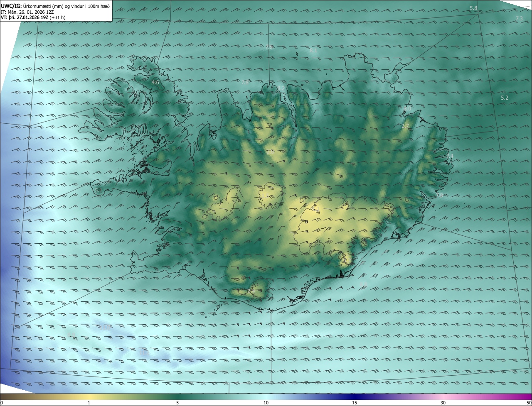Image resolution: width=532 pixels, height=406 pixels.
Task: Click the 8.2 value on the map
Action: 281,88
